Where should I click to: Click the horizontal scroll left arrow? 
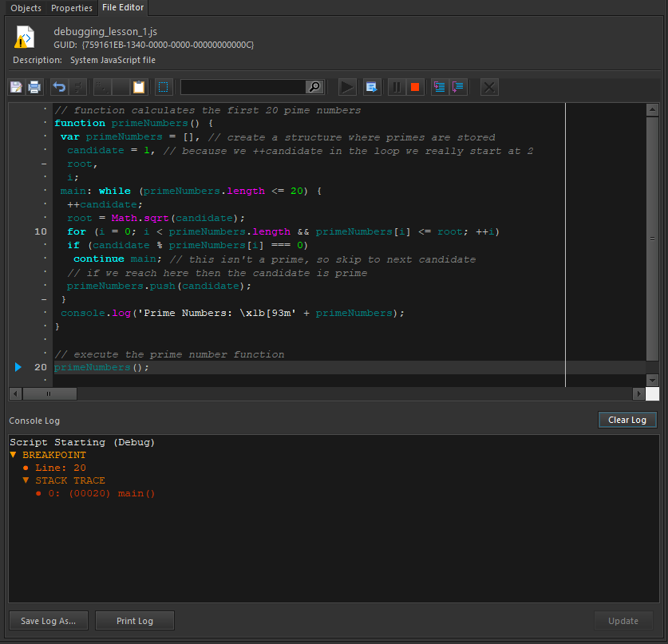tap(16, 394)
